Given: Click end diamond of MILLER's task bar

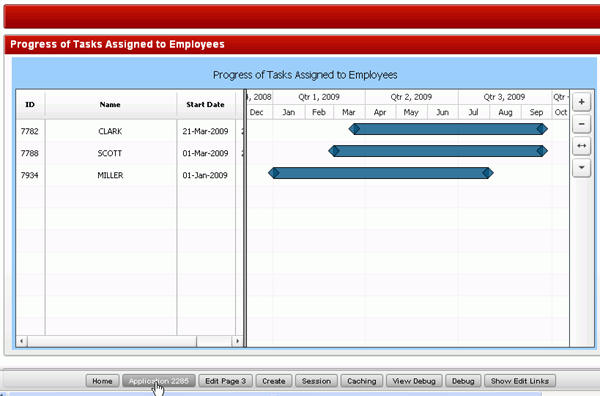Looking at the screenshot, I should tap(488, 173).
